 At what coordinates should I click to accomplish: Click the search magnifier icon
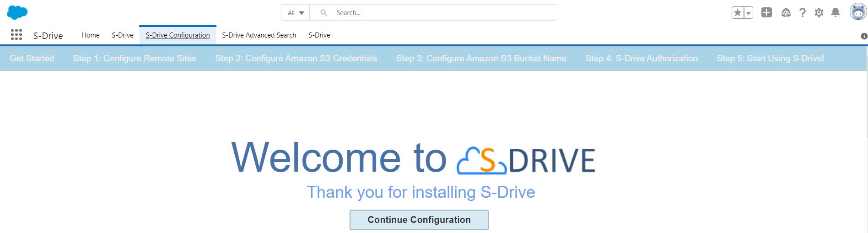pos(323,12)
